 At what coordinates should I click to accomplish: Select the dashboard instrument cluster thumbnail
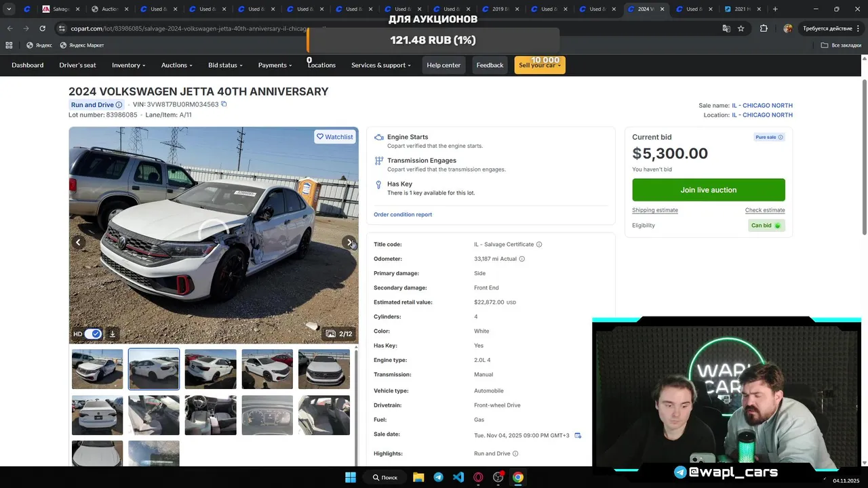pyautogui.click(x=267, y=415)
